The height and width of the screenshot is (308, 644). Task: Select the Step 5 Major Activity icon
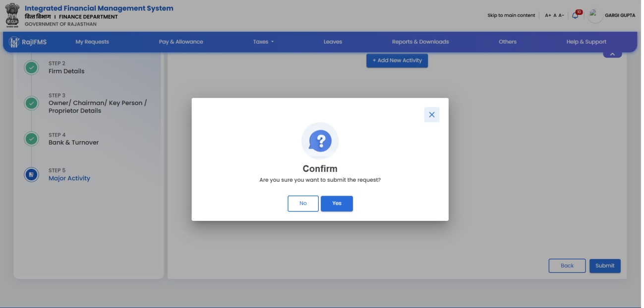click(x=31, y=175)
